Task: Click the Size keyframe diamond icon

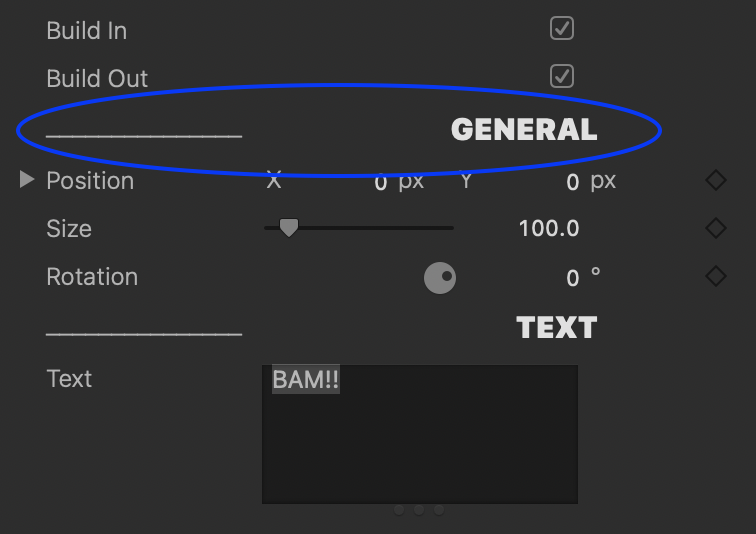Action: click(x=716, y=228)
